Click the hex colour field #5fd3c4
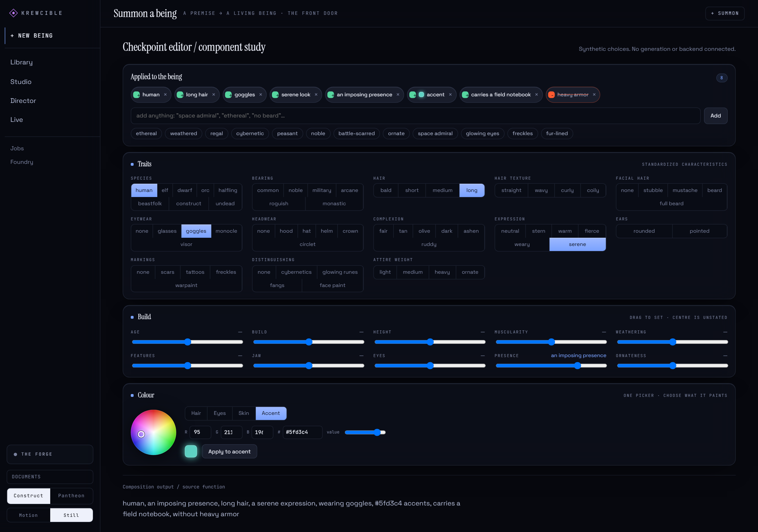 pos(302,432)
